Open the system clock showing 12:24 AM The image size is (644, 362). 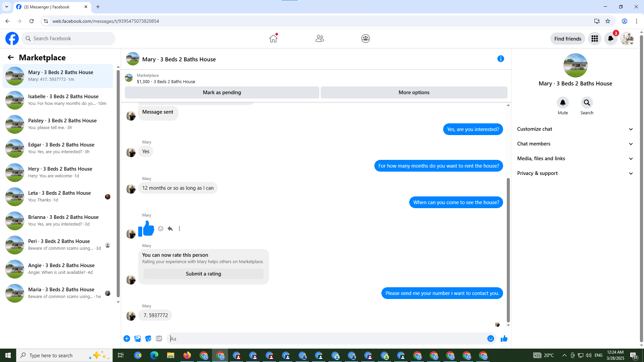[615, 355]
